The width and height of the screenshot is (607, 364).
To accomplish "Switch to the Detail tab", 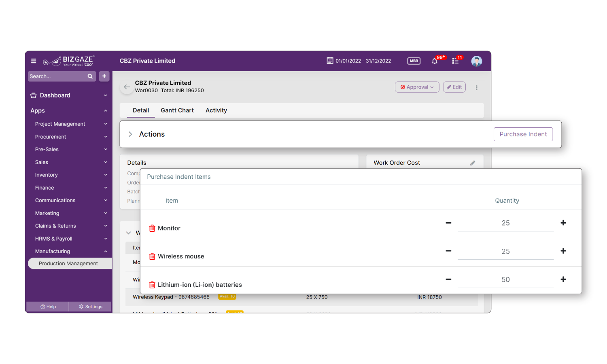I will 141,110.
